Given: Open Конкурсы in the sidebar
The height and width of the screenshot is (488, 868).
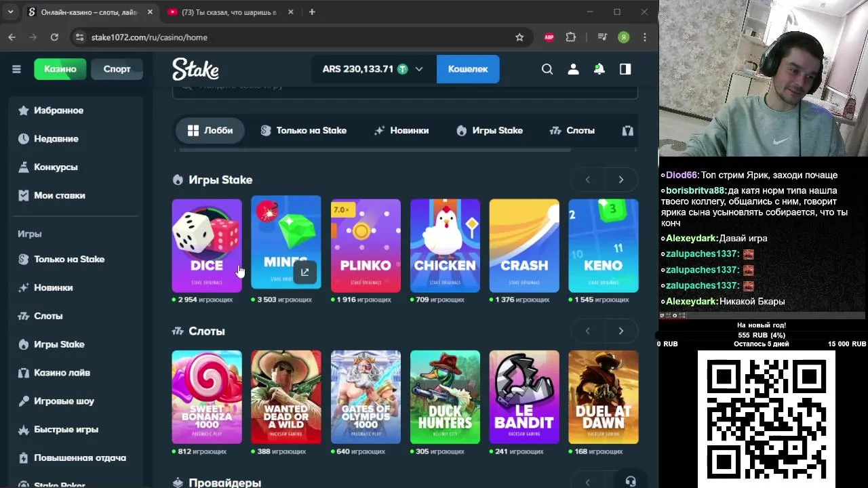Looking at the screenshot, I should (x=47, y=167).
